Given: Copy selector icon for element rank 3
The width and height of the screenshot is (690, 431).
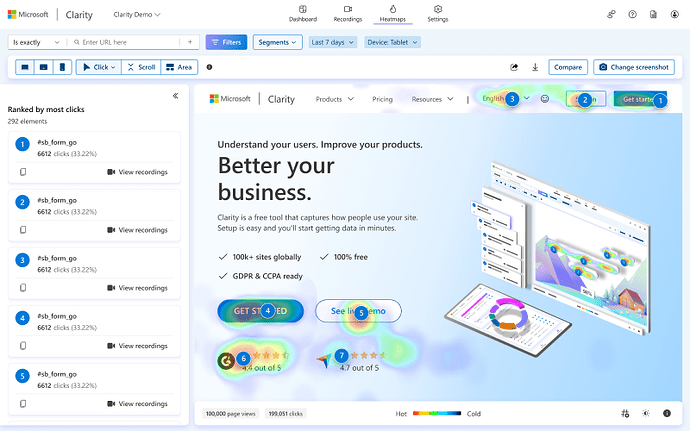Looking at the screenshot, I should point(23,287).
